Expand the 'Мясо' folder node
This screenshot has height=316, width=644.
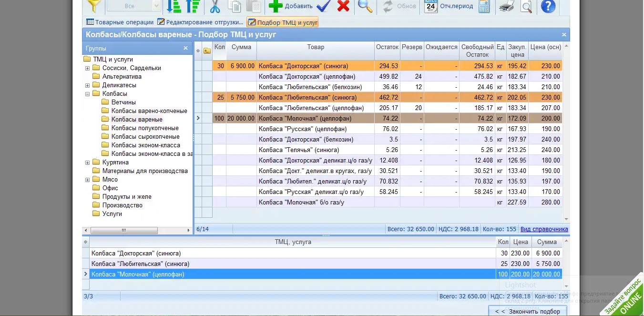click(x=88, y=180)
